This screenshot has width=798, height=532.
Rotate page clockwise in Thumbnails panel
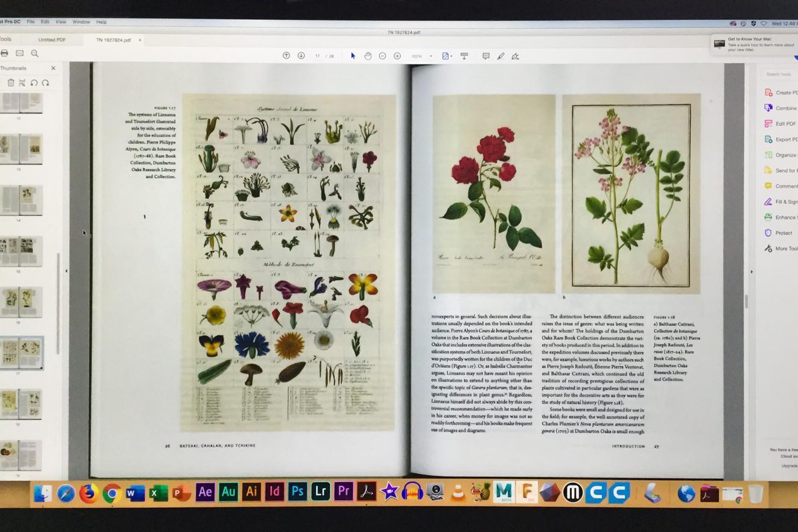click(x=45, y=82)
